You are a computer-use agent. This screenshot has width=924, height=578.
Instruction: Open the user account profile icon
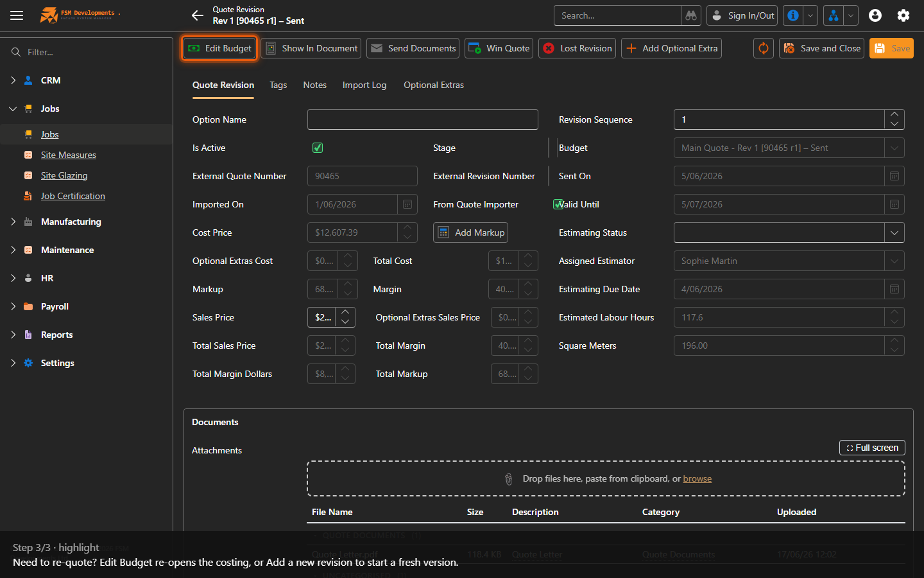[875, 15]
